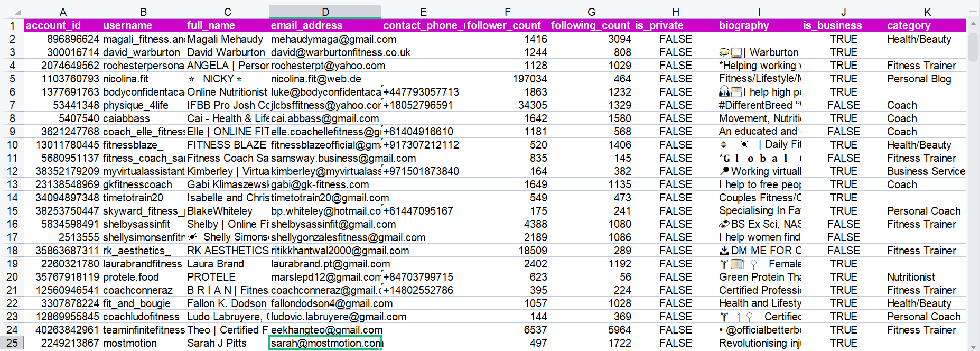The height and width of the screenshot is (351, 980).
Task: Select phone cell +84703799715
Action: (x=423, y=277)
